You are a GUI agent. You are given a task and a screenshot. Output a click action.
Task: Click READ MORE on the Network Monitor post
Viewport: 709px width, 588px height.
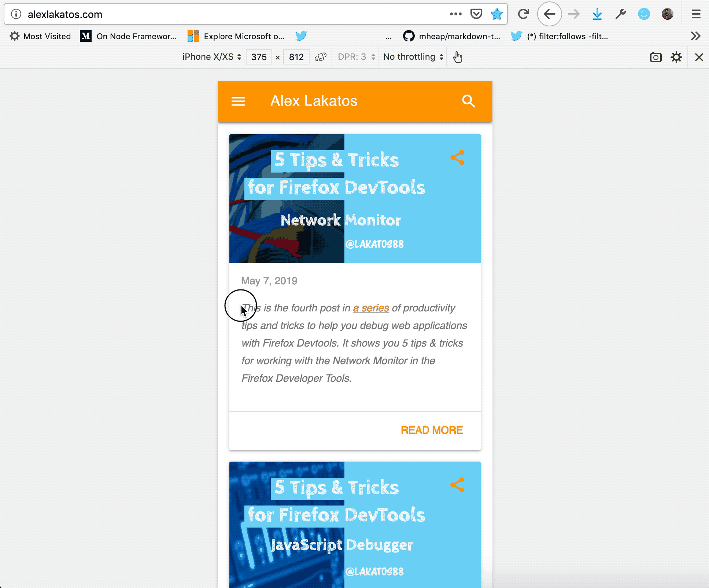(x=432, y=430)
